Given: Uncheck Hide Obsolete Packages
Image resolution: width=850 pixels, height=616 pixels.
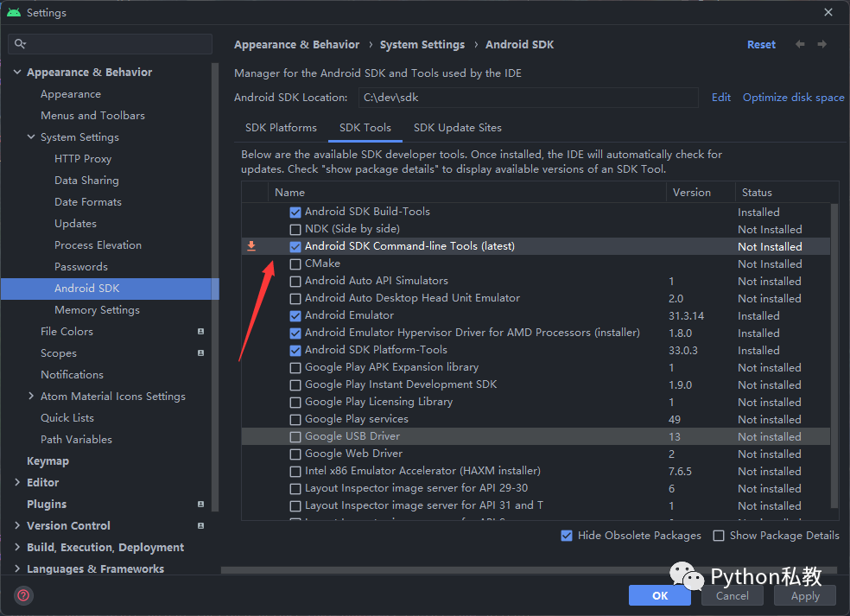Looking at the screenshot, I should [567, 536].
